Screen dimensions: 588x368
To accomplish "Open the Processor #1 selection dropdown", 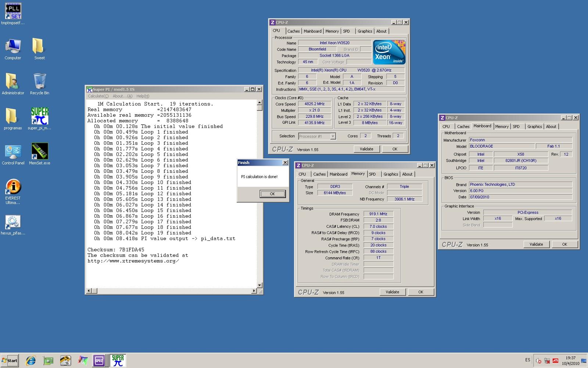I will pos(317,137).
